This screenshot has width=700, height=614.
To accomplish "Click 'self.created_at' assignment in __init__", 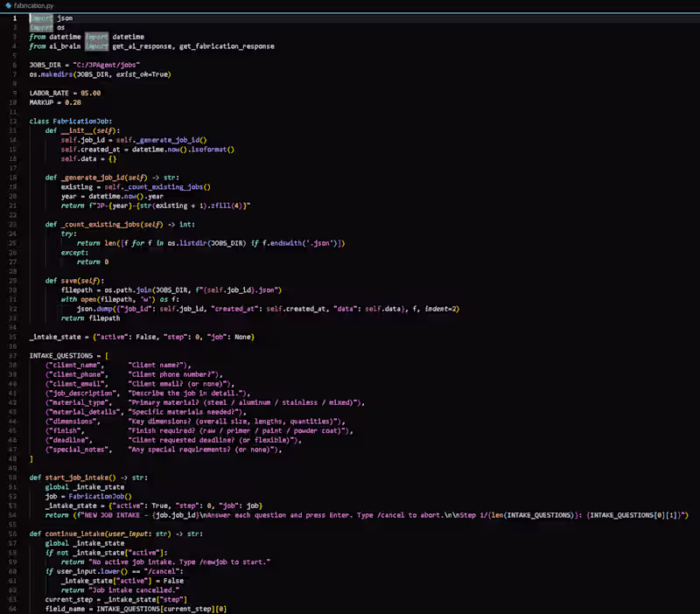I will (147, 150).
